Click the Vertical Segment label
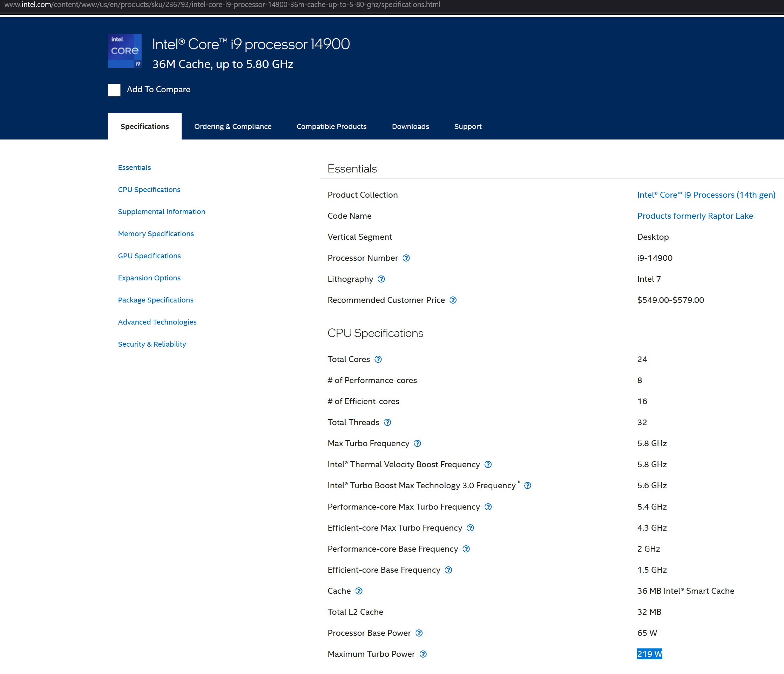This screenshot has width=784, height=674. (359, 237)
